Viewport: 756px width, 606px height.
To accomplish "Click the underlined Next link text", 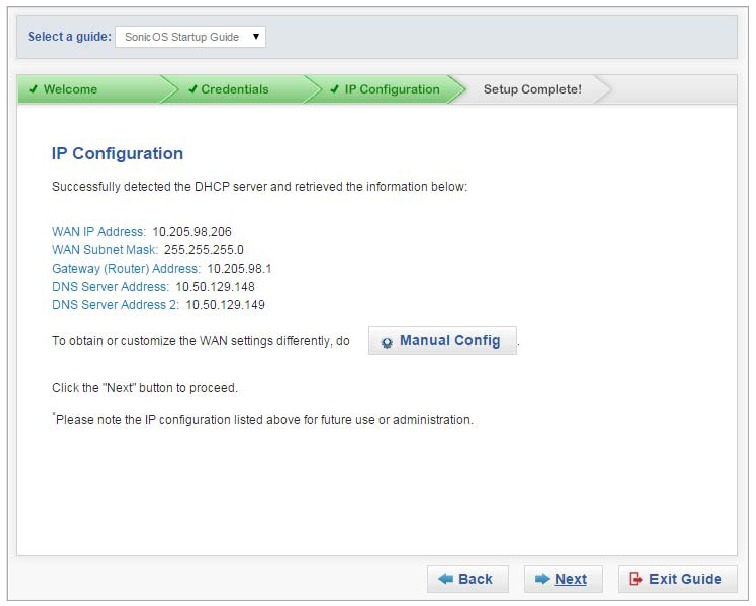I will 571,579.
